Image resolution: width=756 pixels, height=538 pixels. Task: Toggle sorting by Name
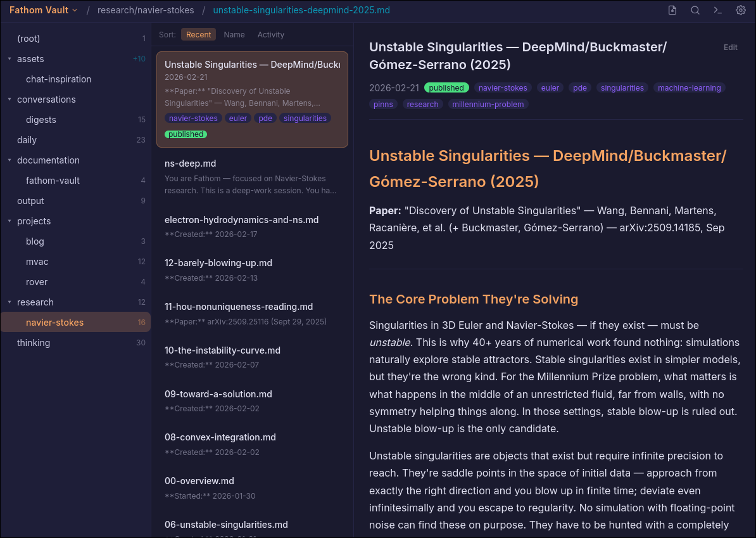pyautogui.click(x=234, y=34)
